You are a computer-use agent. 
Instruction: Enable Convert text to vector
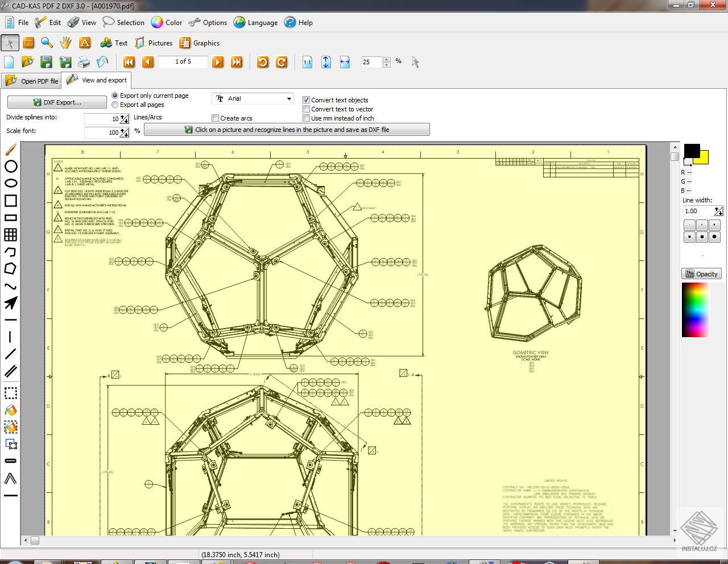click(306, 109)
